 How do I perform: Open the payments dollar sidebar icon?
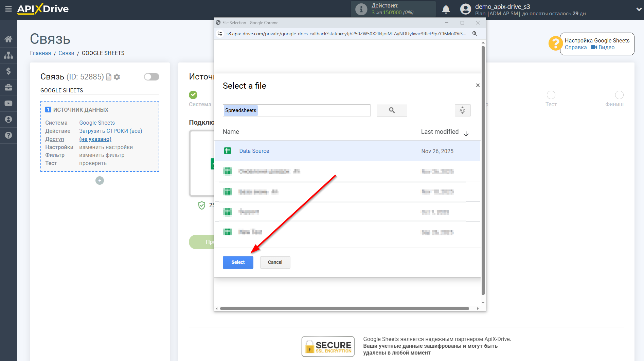[8, 71]
